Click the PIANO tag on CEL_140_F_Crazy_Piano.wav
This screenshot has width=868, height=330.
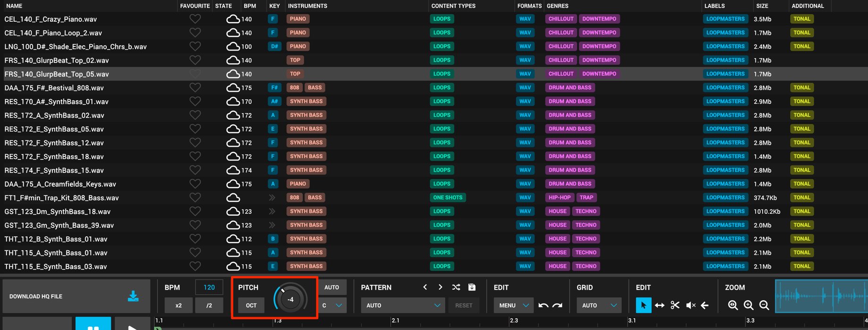(298, 19)
